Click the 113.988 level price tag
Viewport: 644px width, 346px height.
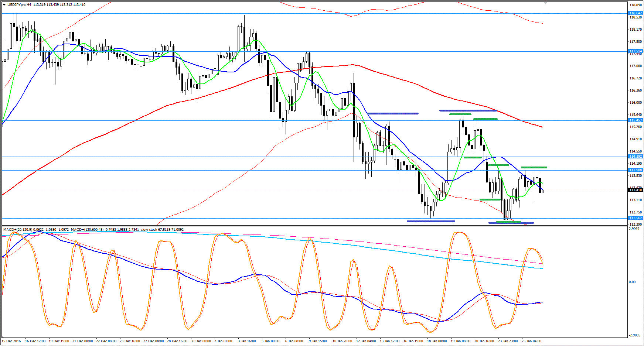tap(636, 170)
